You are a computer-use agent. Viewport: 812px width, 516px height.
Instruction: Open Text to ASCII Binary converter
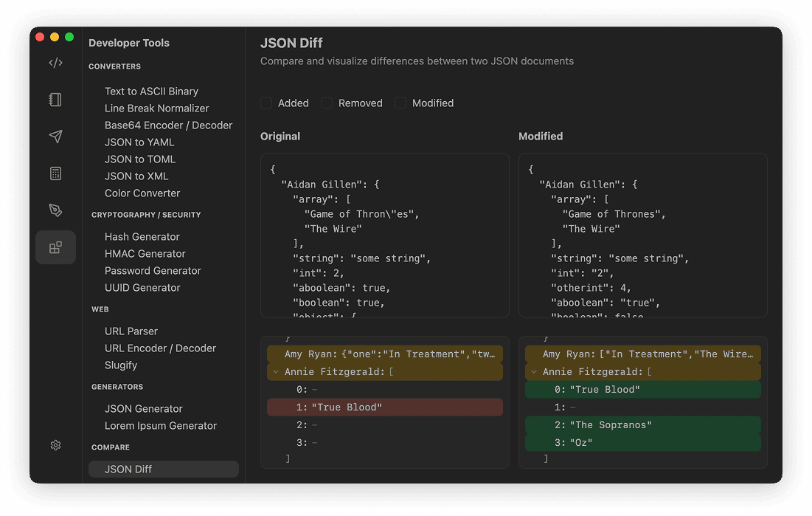(x=151, y=92)
